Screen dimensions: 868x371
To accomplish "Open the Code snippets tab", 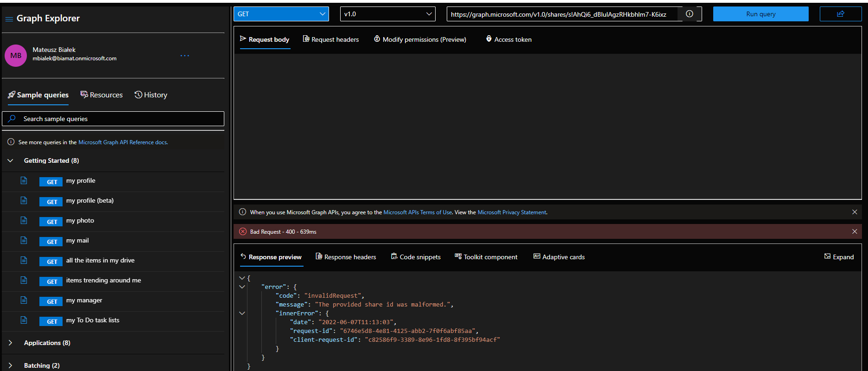I will (416, 257).
